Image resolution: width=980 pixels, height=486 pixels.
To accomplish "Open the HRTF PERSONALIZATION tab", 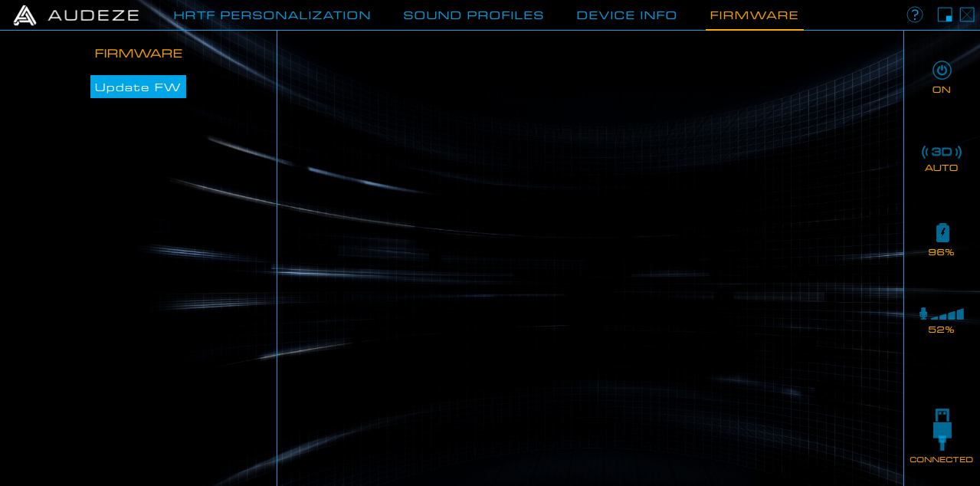I will [272, 15].
